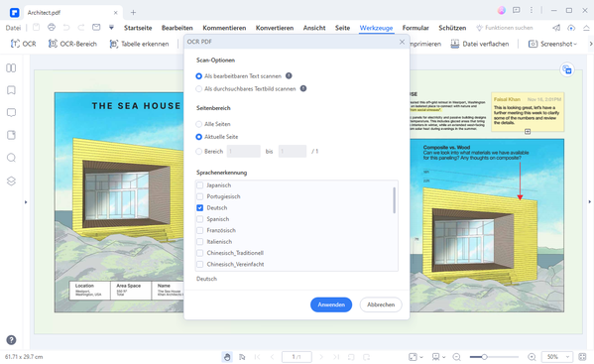Check the Portugiesisch language box
This screenshot has width=594, height=364.
click(x=200, y=196)
